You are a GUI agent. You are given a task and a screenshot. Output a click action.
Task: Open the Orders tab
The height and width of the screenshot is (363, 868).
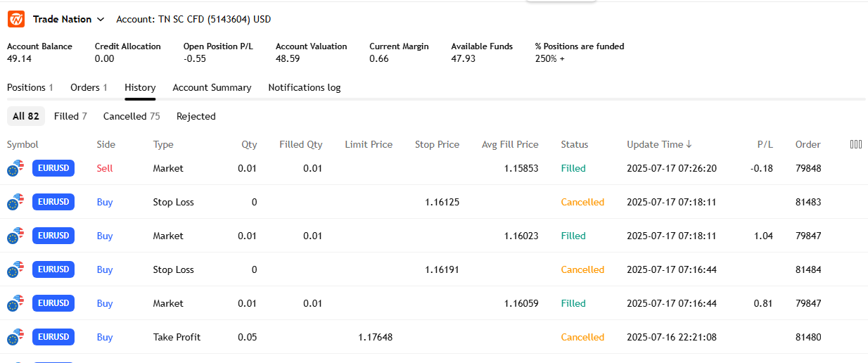pos(89,88)
